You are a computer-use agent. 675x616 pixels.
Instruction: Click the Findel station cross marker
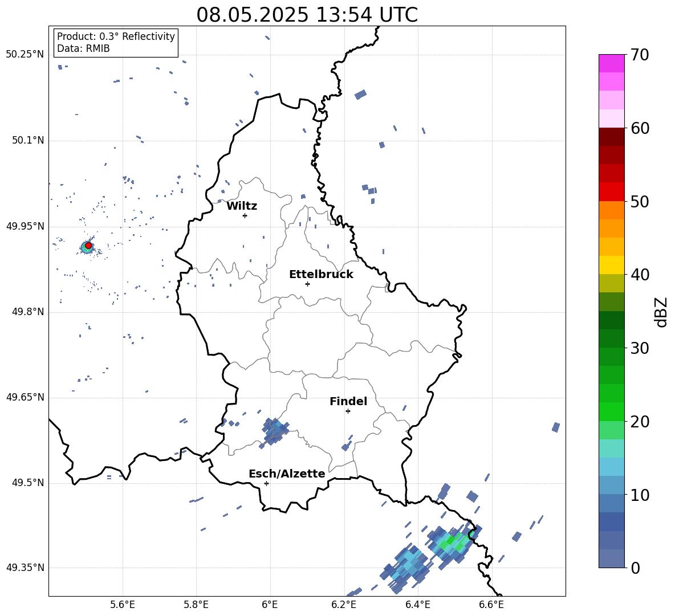348,411
